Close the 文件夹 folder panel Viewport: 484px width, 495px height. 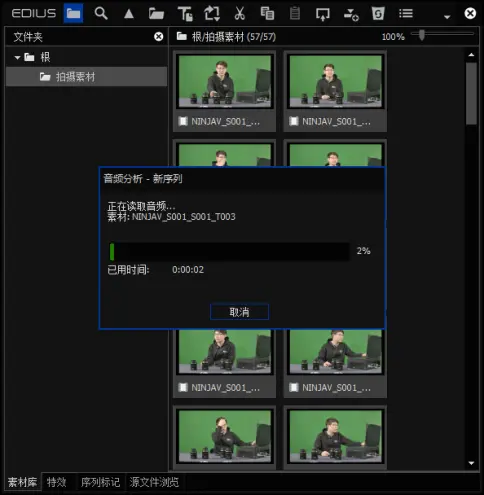point(159,36)
